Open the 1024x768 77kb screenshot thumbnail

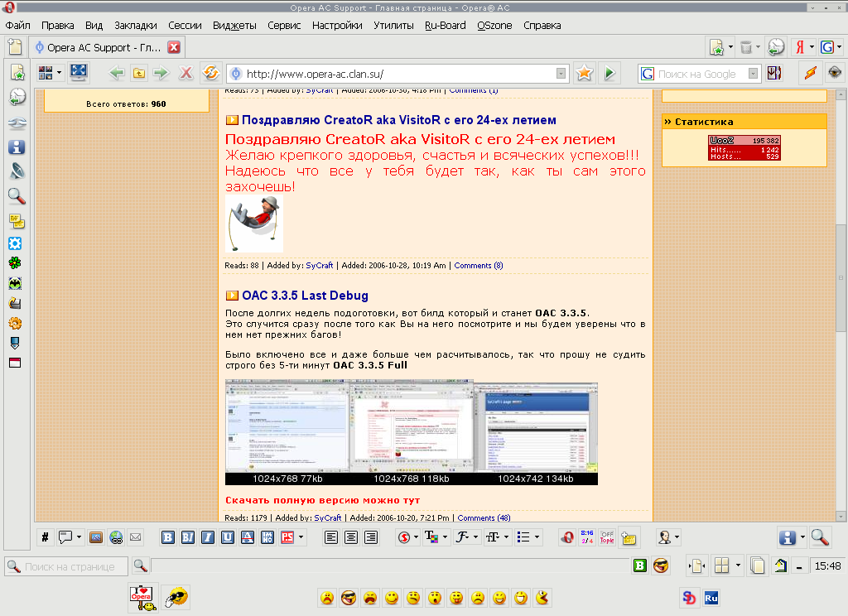[287, 431]
